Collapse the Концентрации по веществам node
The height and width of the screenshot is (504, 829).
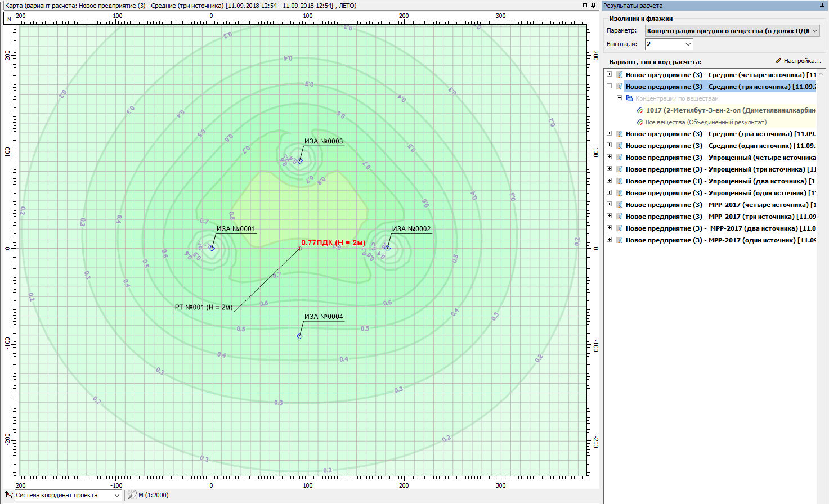(619, 98)
